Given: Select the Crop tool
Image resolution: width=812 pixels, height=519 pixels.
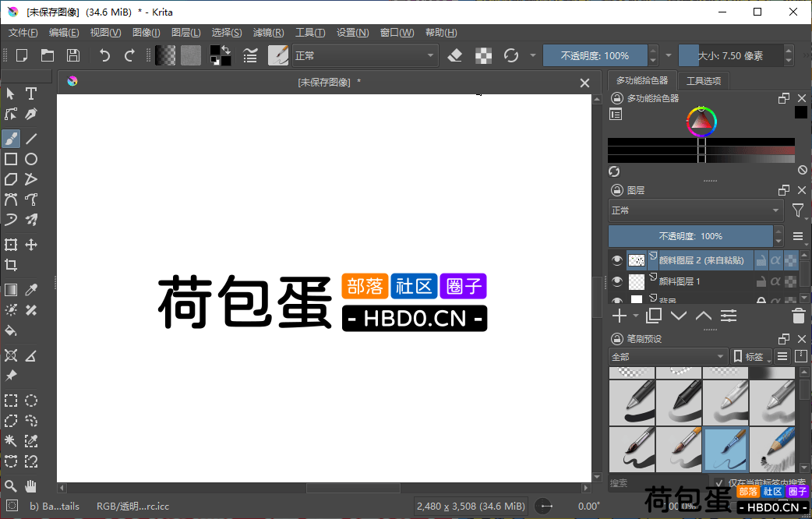Looking at the screenshot, I should [11, 265].
